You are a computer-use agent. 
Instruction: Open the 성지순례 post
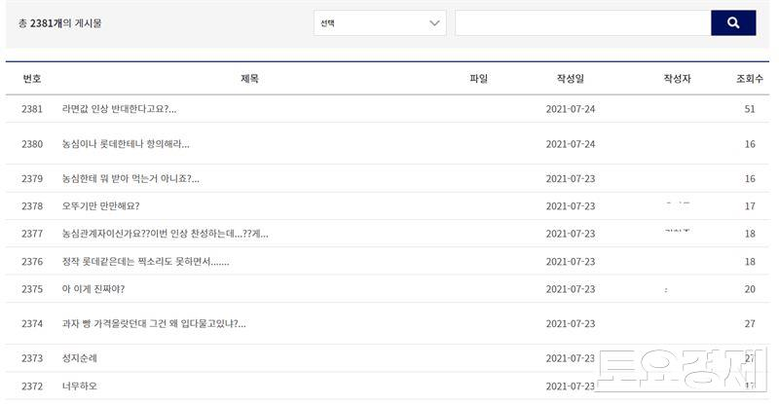coord(79,358)
